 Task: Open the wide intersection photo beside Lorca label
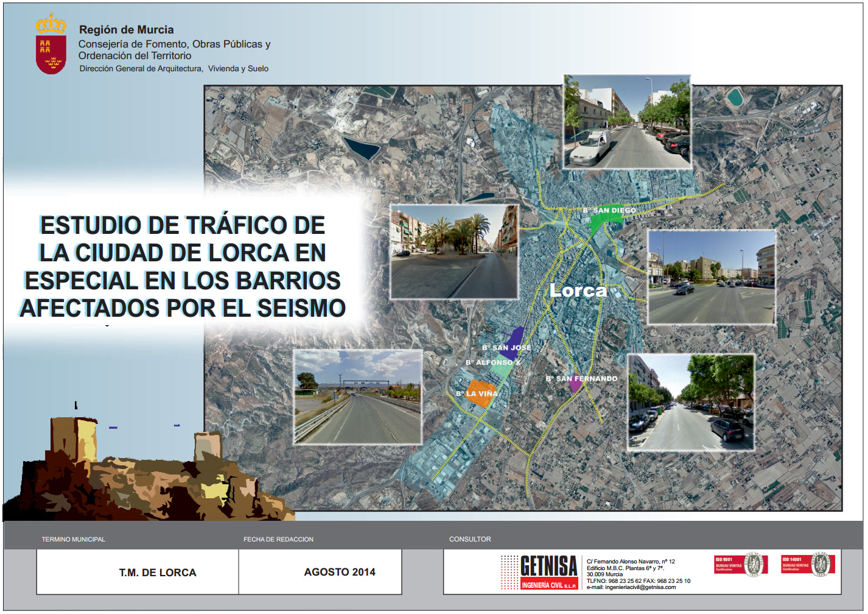click(x=711, y=277)
